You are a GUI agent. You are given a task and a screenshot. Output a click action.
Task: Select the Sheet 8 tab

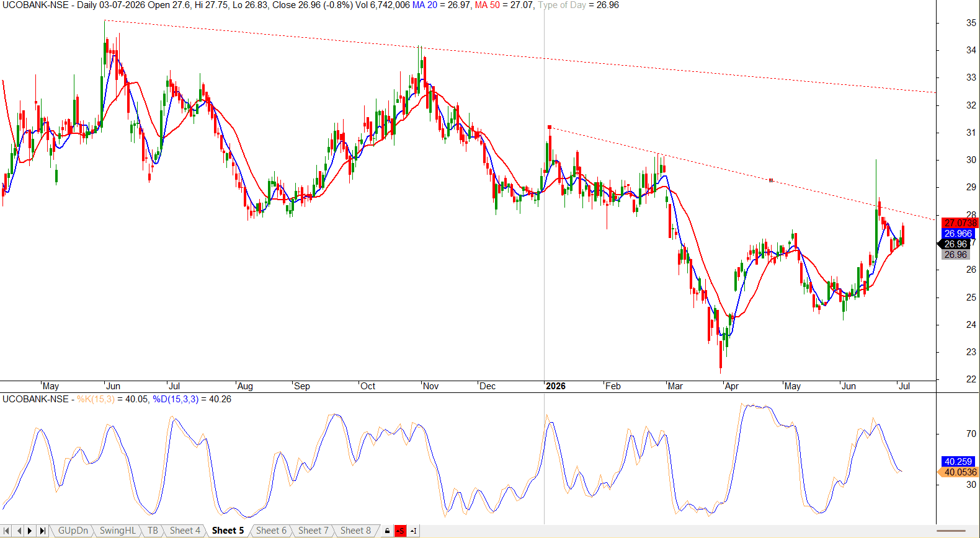click(355, 531)
